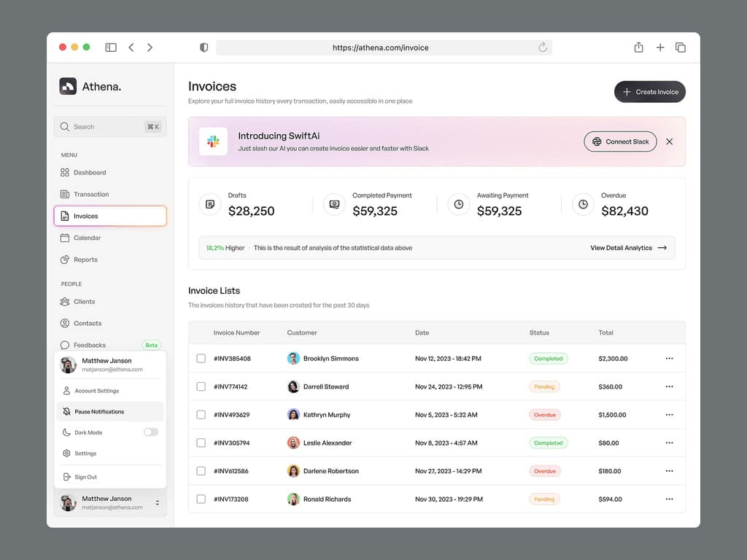This screenshot has width=747, height=560.
Task: Click customer name Ronald Richards
Action: point(328,499)
